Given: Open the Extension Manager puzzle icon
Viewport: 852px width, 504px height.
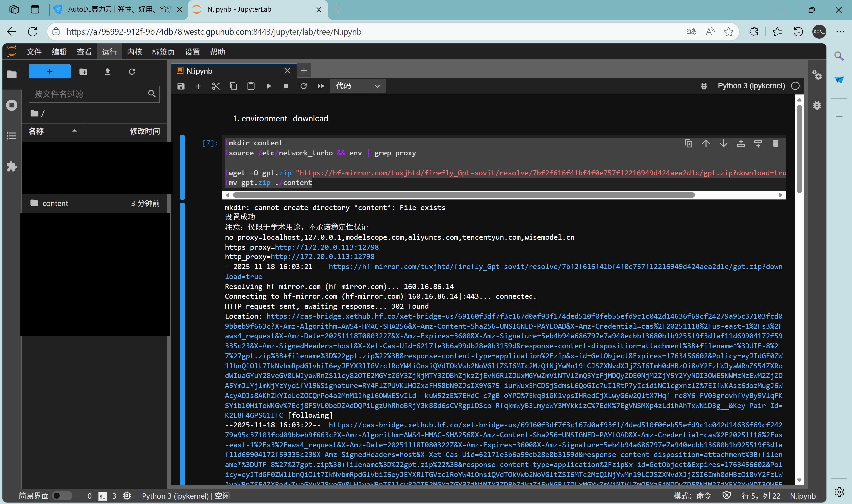Looking at the screenshot, I should click(x=12, y=166).
